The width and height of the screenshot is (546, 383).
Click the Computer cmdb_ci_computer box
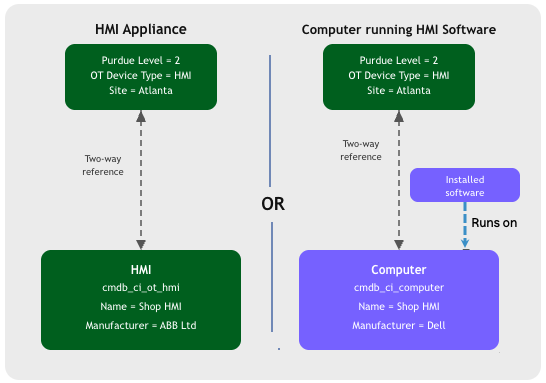point(399,300)
